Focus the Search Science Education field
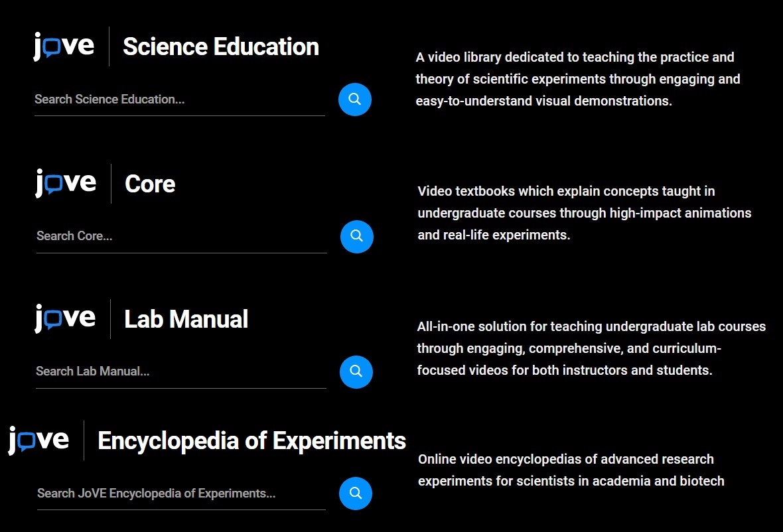The width and height of the screenshot is (783, 532). pos(180,100)
